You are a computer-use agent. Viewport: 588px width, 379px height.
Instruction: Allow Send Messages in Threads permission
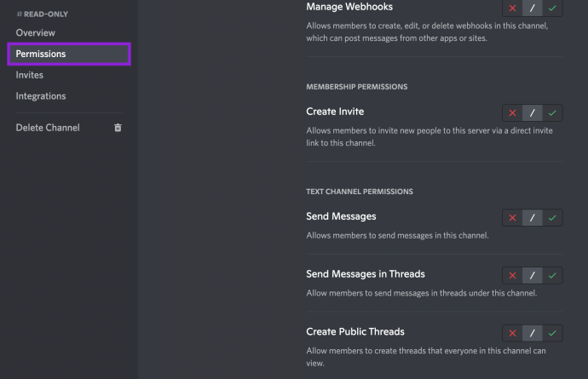tap(552, 276)
